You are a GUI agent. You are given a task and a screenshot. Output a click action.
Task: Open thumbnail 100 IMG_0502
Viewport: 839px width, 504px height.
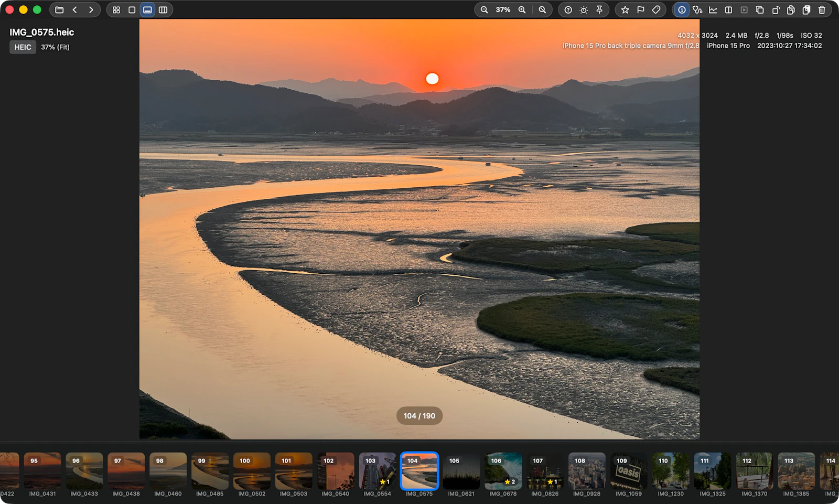pyautogui.click(x=252, y=471)
